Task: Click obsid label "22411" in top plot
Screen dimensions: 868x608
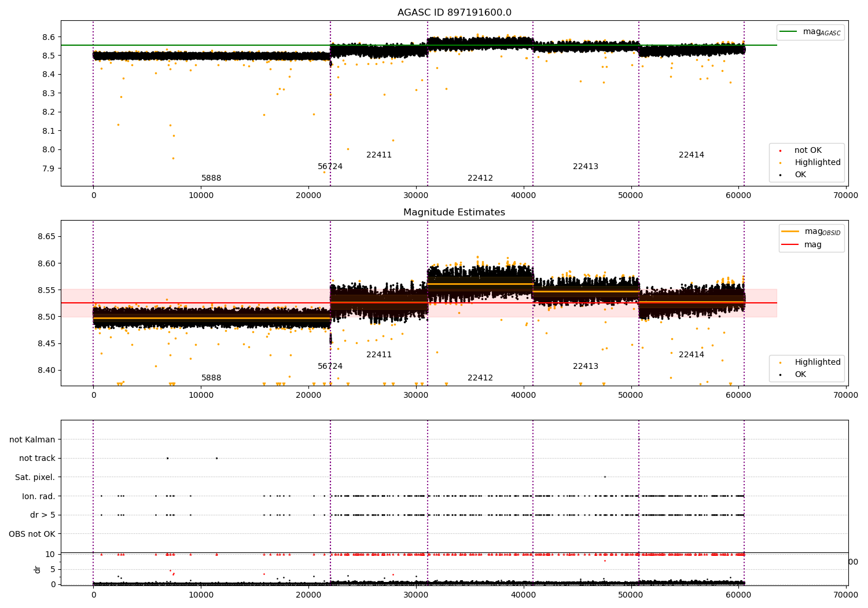Action: click(x=379, y=155)
